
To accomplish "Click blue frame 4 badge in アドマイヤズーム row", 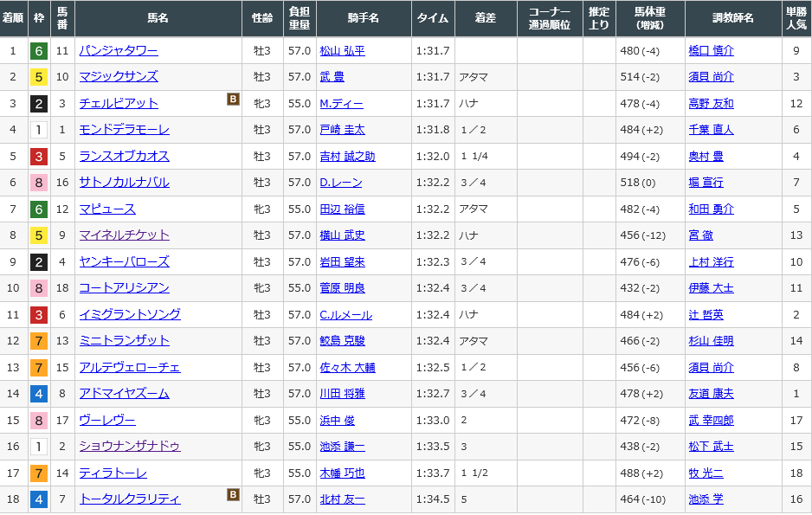I will pos(38,394).
